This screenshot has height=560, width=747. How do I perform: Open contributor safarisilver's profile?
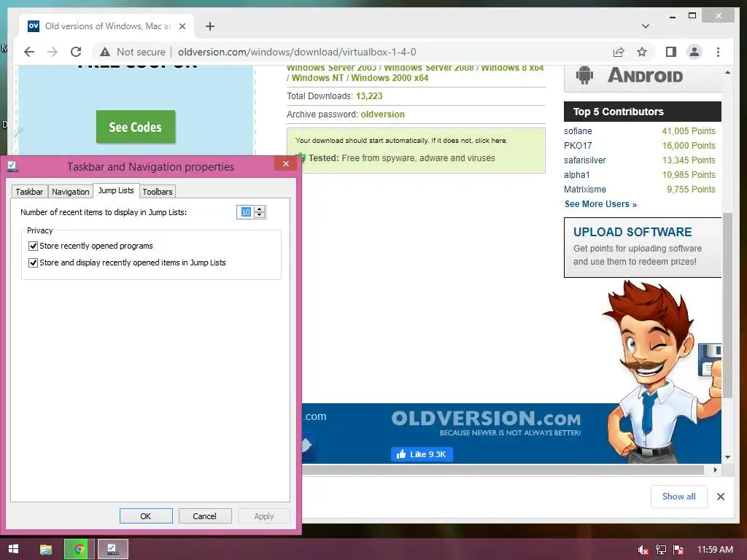click(585, 160)
